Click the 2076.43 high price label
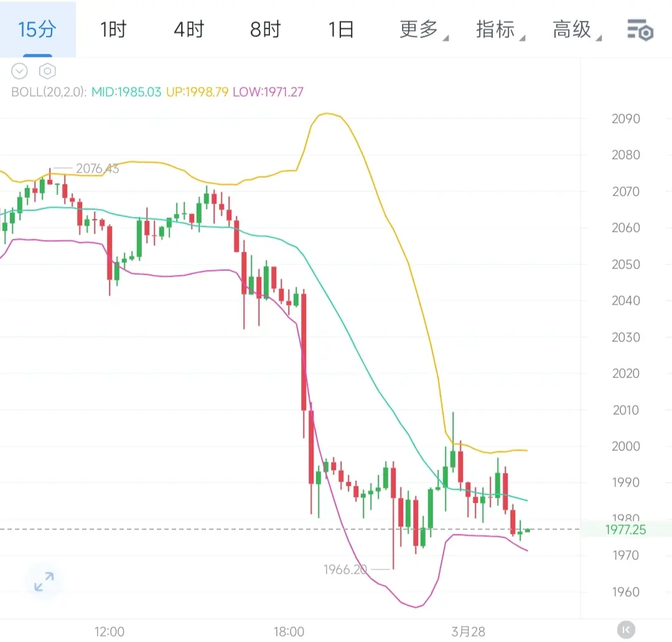This screenshot has width=672, height=642. 97,169
